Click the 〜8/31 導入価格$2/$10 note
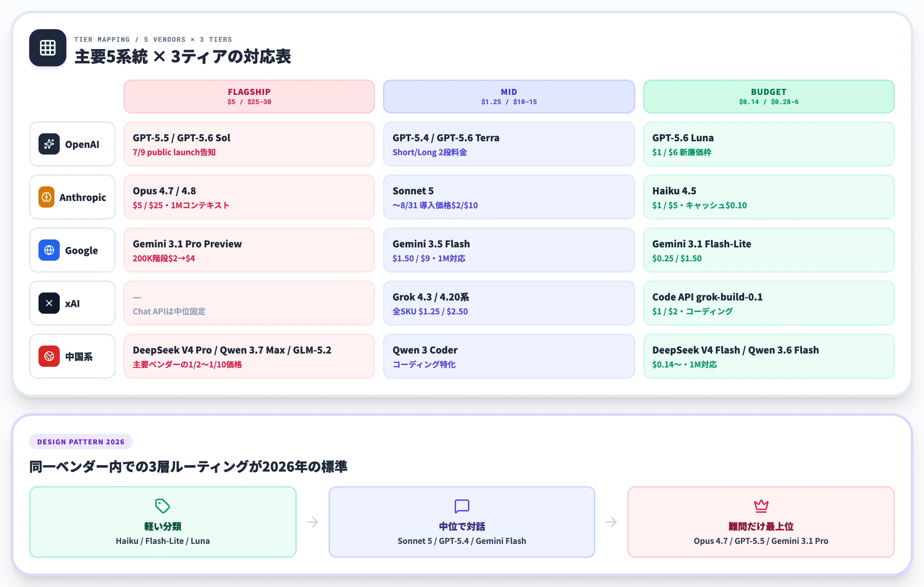This screenshot has width=924, height=587. (x=435, y=205)
